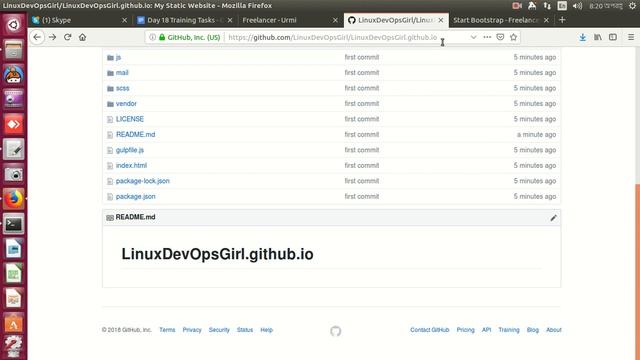640x360 pixels.
Task: Close the Skype tab
Action: (124, 20)
